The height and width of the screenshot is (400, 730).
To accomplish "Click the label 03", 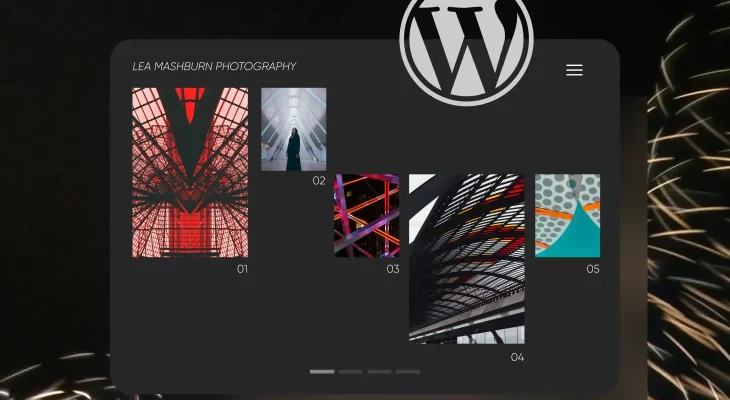I will (x=393, y=269).
